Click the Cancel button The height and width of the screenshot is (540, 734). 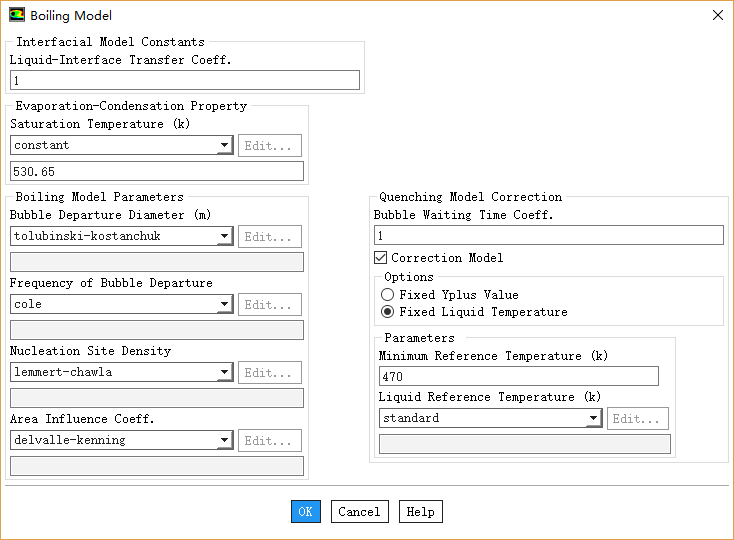(359, 512)
